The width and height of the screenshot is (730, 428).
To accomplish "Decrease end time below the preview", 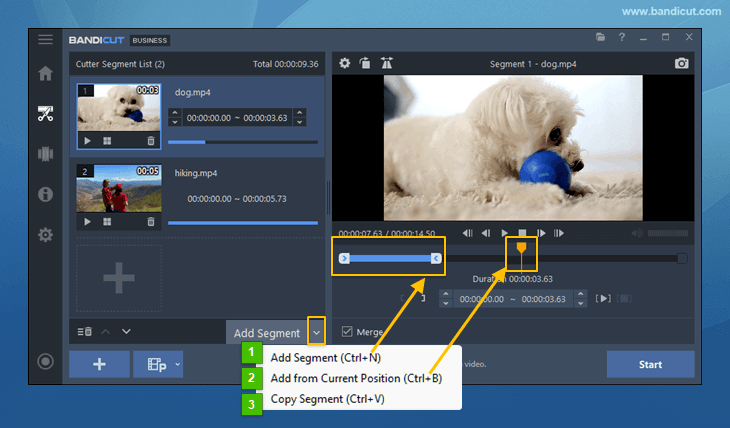I will pos(580,303).
